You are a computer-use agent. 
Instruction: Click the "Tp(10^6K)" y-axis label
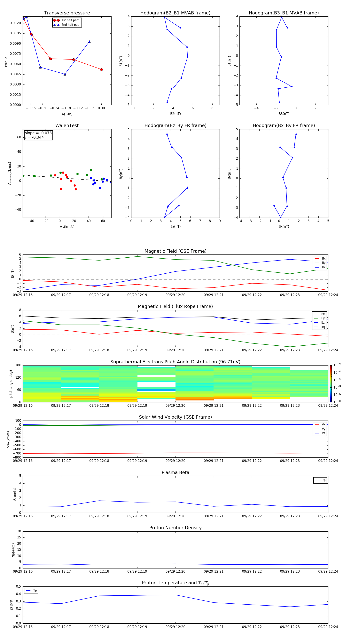click(x=11, y=605)
